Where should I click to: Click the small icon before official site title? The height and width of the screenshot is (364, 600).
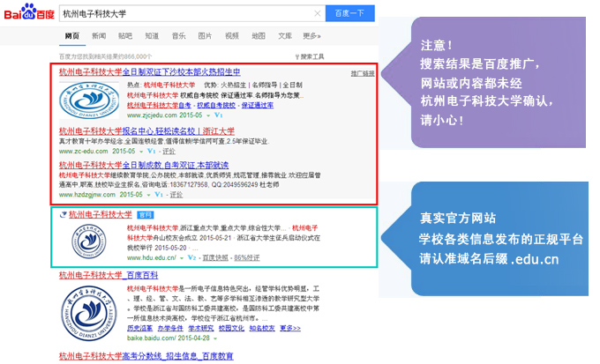pyautogui.click(x=64, y=215)
